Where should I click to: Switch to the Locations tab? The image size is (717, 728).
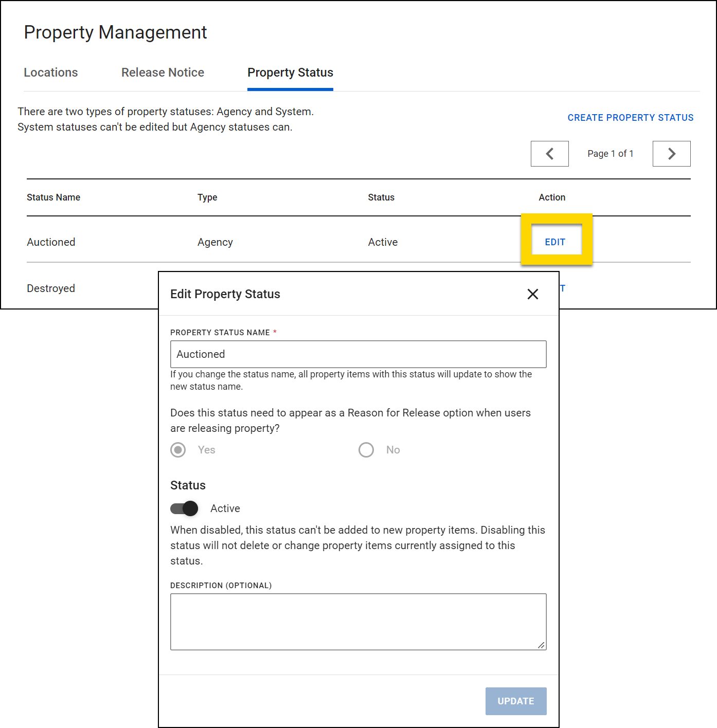click(x=50, y=72)
